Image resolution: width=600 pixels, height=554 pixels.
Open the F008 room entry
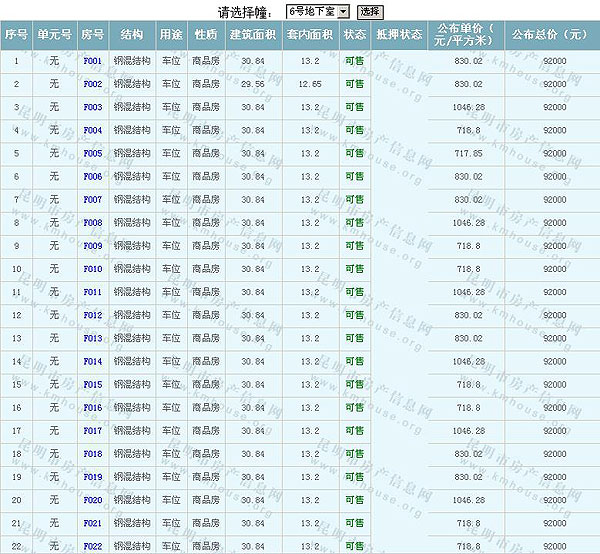(92, 223)
